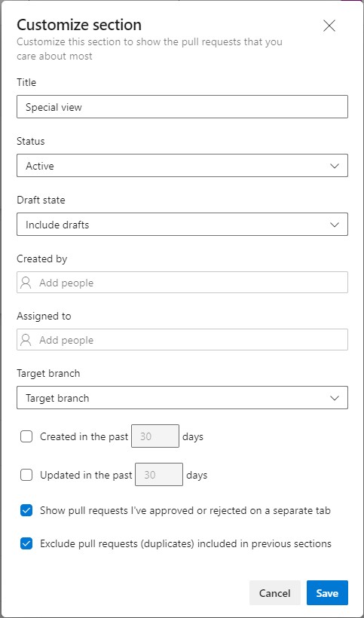Click the person icon in Assigned to
This screenshot has height=618, width=364.
click(x=26, y=340)
